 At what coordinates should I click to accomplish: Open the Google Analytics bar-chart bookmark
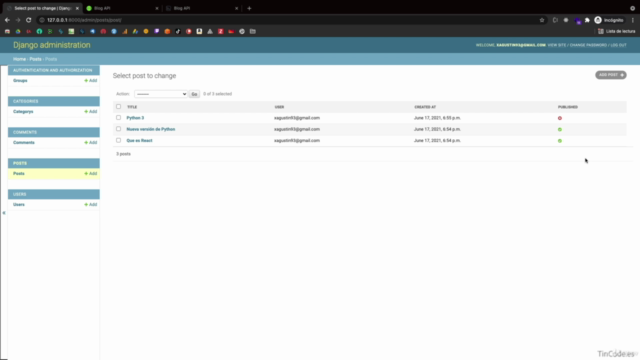tap(124, 31)
